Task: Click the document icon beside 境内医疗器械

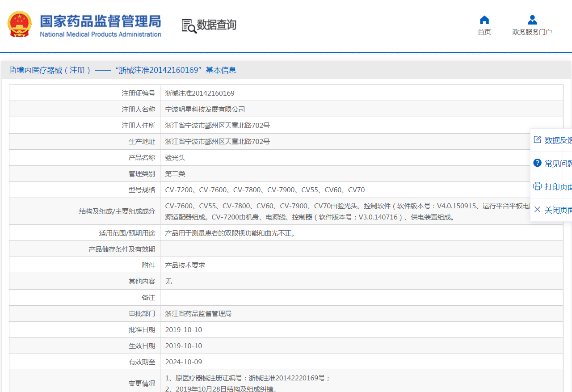Action: pos(13,70)
